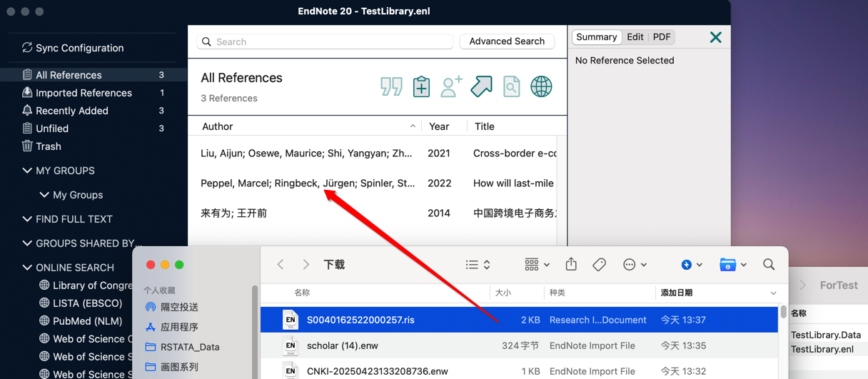The height and width of the screenshot is (379, 868).
Task: Select All References in sidebar
Action: [x=94, y=75]
